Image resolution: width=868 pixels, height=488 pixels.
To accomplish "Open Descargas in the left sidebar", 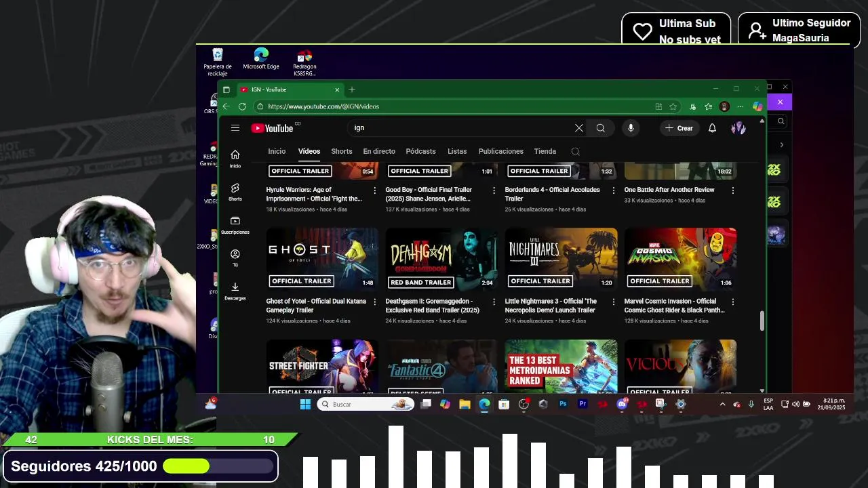I will pyautogui.click(x=235, y=291).
